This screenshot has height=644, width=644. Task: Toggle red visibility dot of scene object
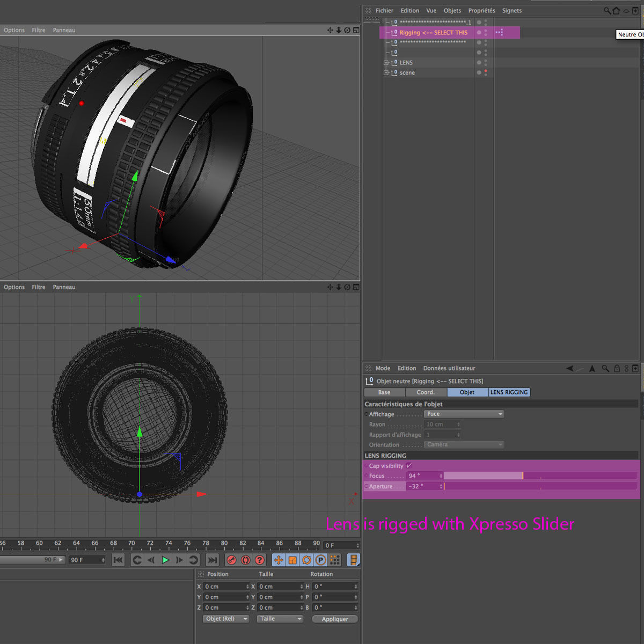(486, 71)
